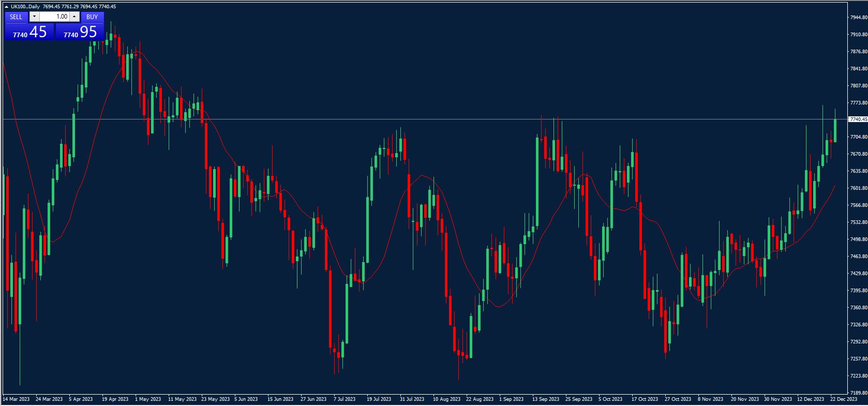Click the 14 Mar 2023 date label
Viewport: 868px width, 406px height.
(16, 399)
